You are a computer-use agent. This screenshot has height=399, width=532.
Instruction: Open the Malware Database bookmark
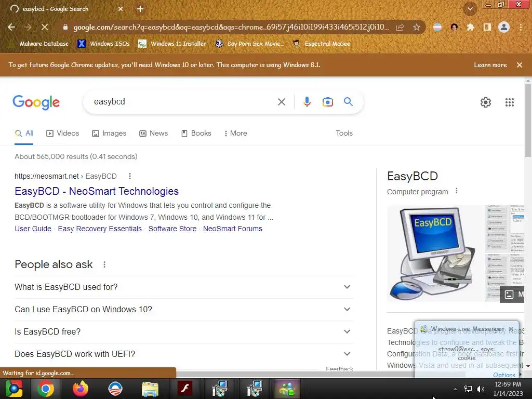pyautogui.click(x=38, y=44)
